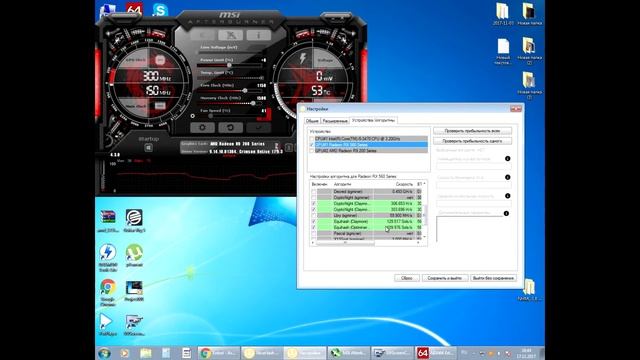Screen dimensions: 640x360
Task: Click info icon beside third disabled field
Action: 507,196
